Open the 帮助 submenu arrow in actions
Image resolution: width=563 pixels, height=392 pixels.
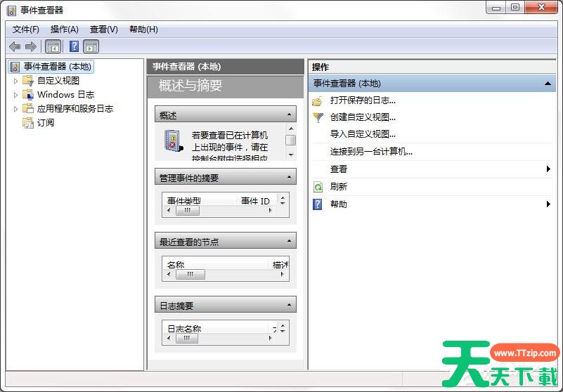pos(548,204)
